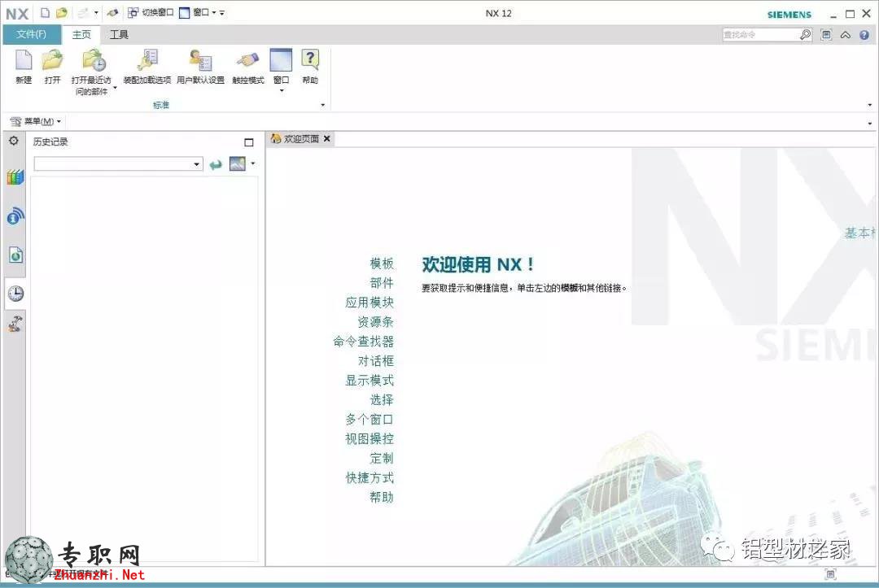
Task: Click the 命令查找器 link
Action: [x=363, y=341]
